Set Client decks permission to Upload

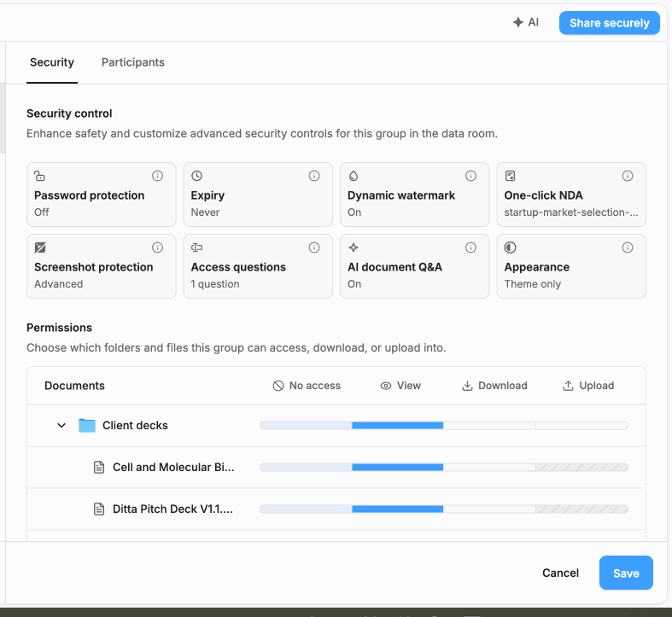click(582, 426)
